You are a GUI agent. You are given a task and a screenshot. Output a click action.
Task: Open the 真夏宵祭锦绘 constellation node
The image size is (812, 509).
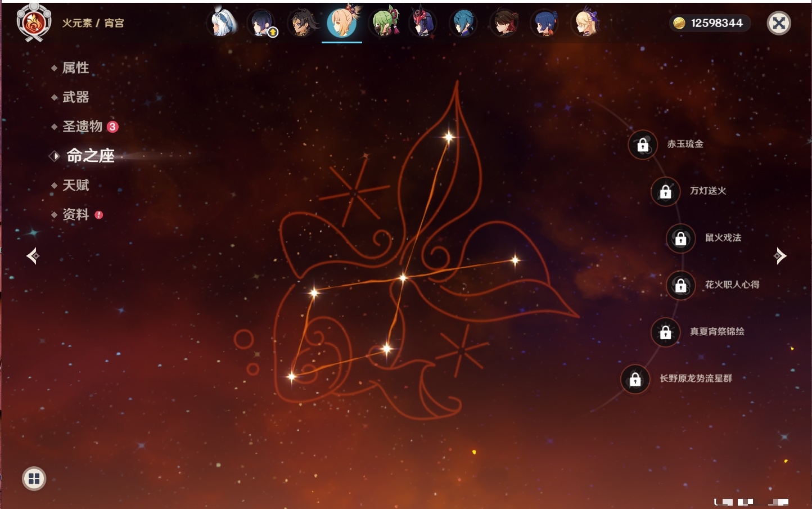(665, 332)
